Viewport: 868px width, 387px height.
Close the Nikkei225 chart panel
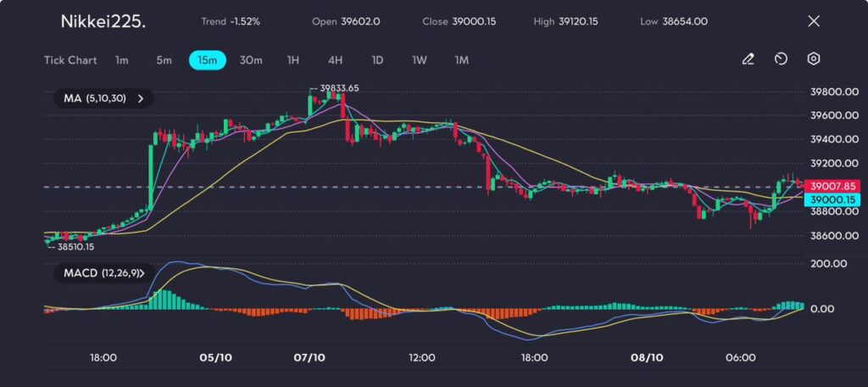tap(814, 21)
